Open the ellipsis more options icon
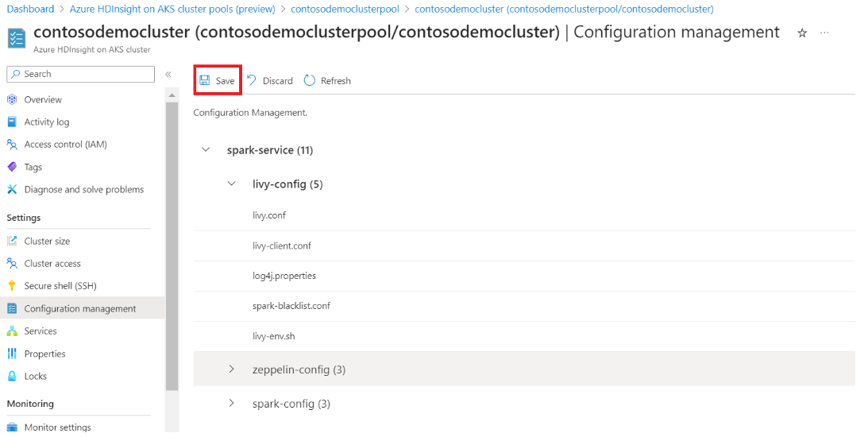The width and height of the screenshot is (868, 437). 824,33
